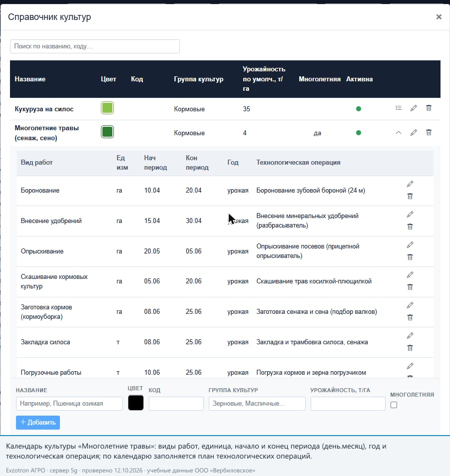Edit the Многолетние травы crop
450x476 pixels.
point(414,132)
